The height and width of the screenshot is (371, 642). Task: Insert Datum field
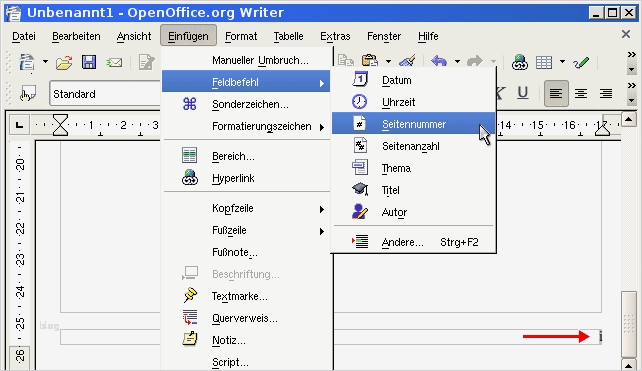click(414, 80)
